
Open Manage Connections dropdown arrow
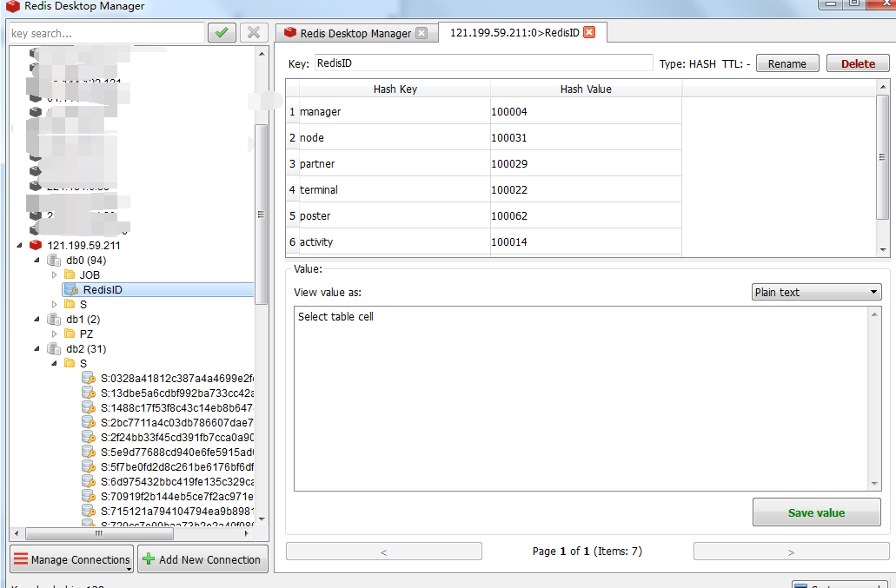pyautogui.click(x=129, y=569)
